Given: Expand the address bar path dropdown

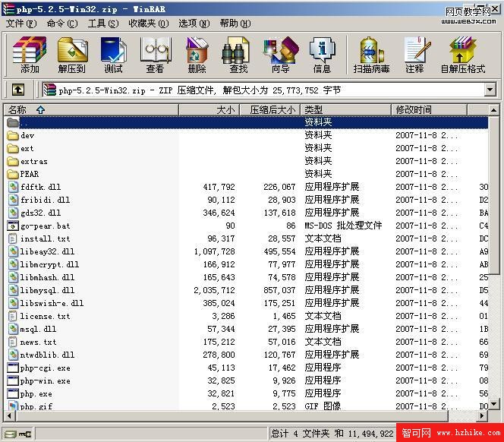Looking at the screenshot, I should [x=490, y=90].
